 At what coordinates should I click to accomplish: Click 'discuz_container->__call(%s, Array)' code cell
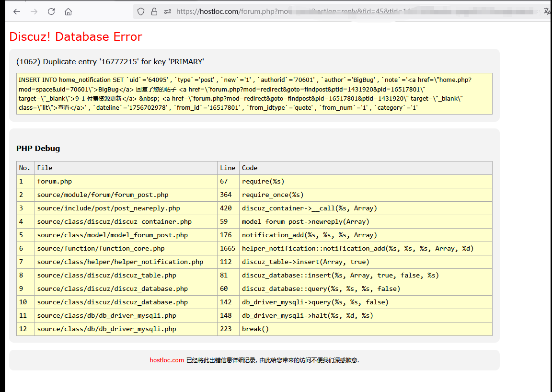(366, 208)
